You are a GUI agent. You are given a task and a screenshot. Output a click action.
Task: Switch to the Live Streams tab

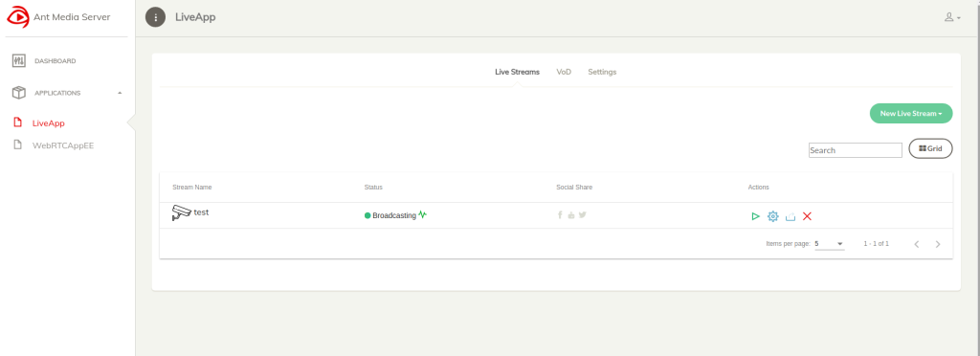[517, 72]
